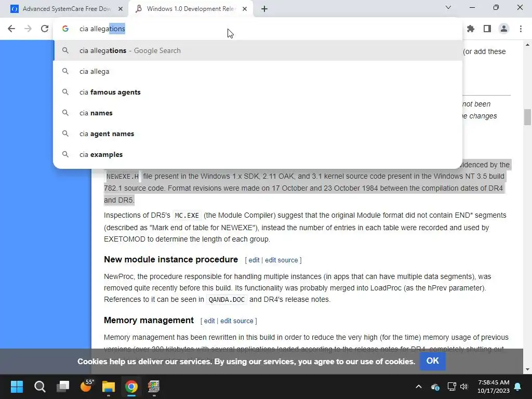Viewport: 532px width, 399px height.
Task: Click the Google icon in address bar
Action: tap(65, 29)
